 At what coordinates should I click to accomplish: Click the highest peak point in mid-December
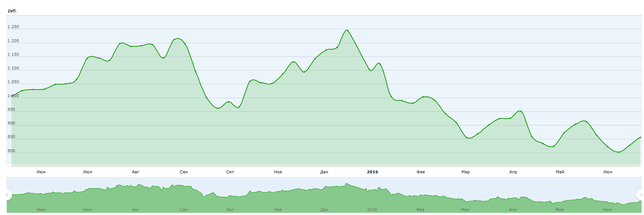[x=347, y=30]
